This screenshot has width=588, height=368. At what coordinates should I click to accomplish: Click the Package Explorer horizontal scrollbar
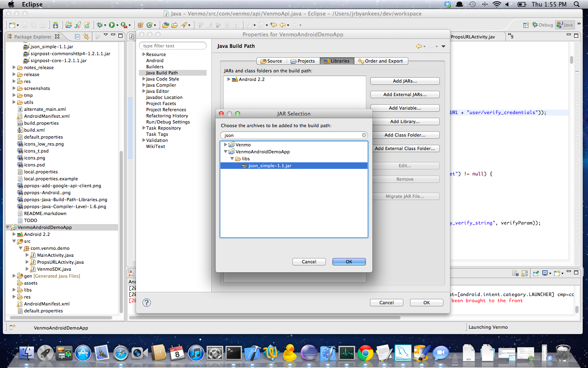pyautogui.click(x=60, y=317)
